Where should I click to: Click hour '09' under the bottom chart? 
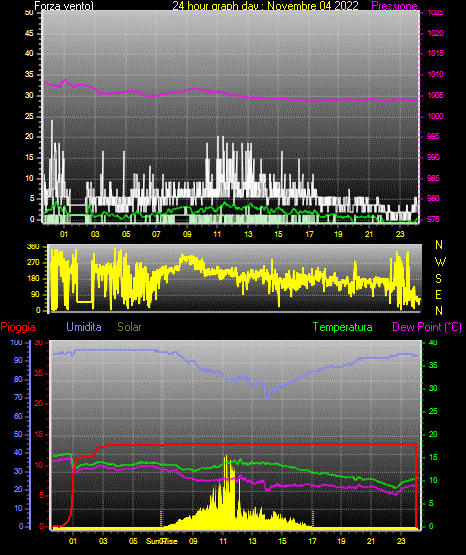coord(193,541)
